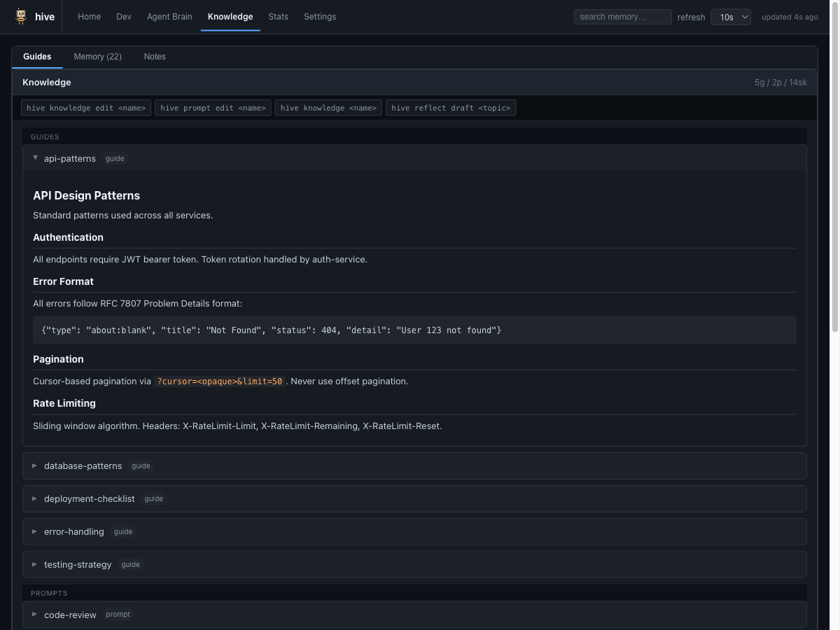Click the refresh button
The image size is (840, 630).
(691, 17)
